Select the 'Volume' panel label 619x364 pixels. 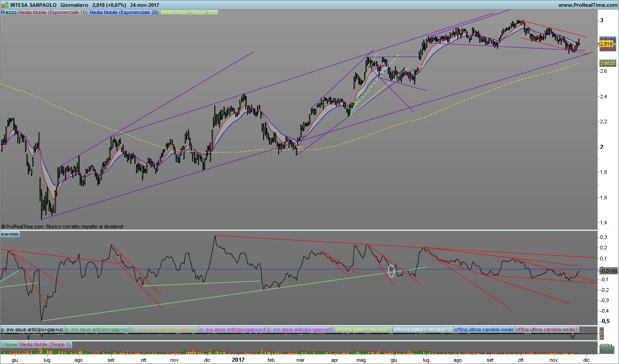9,345
